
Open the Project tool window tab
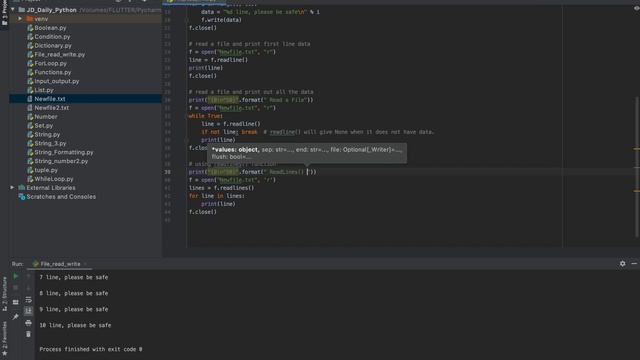(x=4, y=13)
